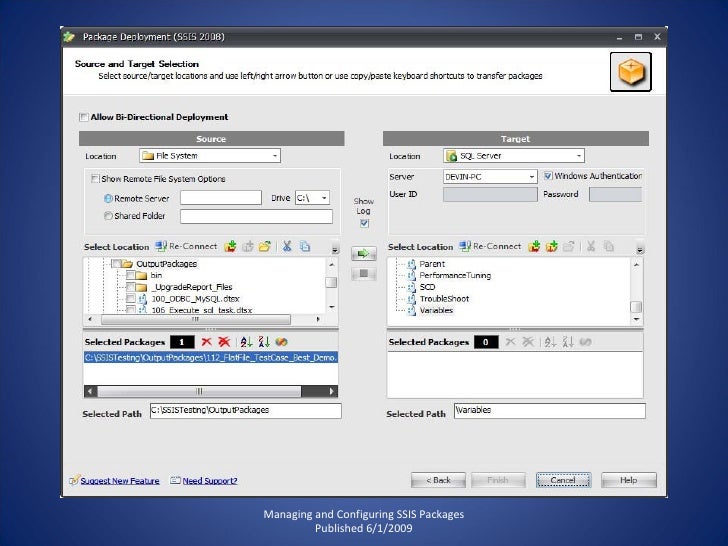Screen dimensions: 728x546
Task: Click the grayed add-subfolder icon in Source toolbar
Action: pyautogui.click(x=248, y=247)
